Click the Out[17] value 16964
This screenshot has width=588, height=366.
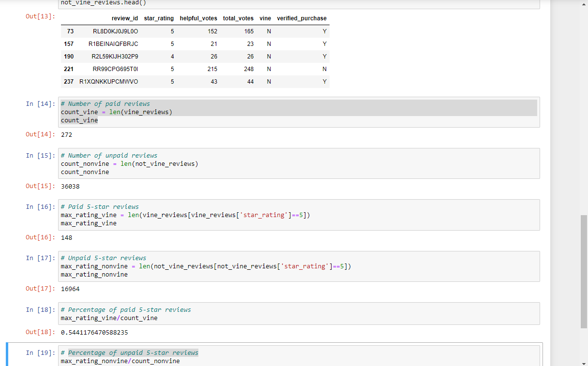point(70,289)
